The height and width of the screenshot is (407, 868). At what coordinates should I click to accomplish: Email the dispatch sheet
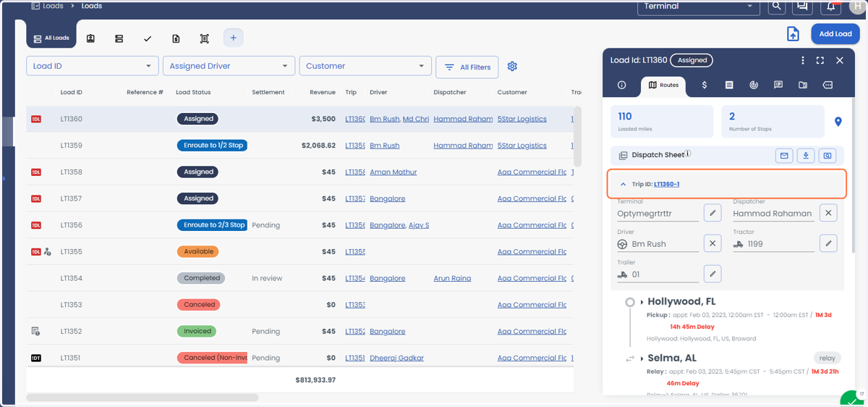784,156
